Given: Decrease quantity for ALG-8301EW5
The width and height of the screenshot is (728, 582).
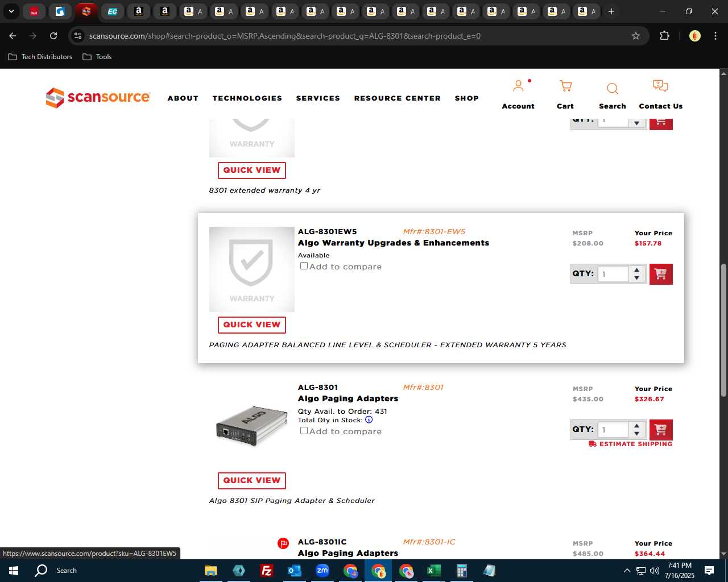Looking at the screenshot, I should 637,278.
